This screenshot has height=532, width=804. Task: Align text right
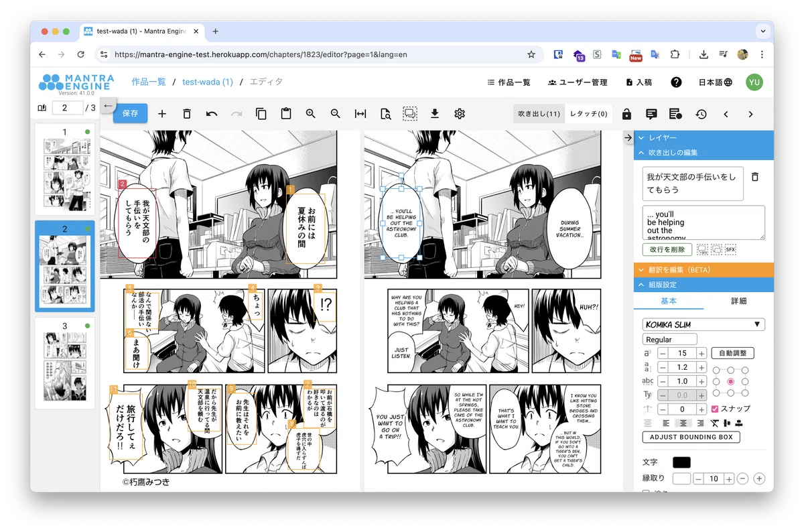pyautogui.click(x=700, y=423)
